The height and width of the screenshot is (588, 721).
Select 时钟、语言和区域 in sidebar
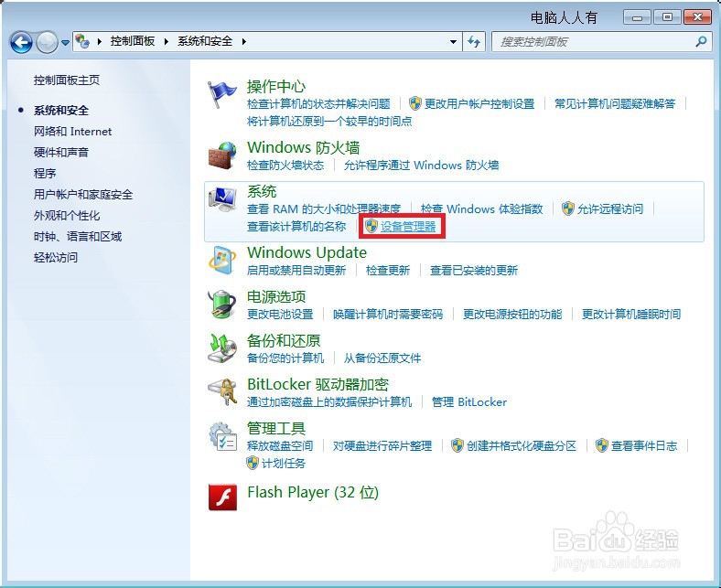pos(78,236)
